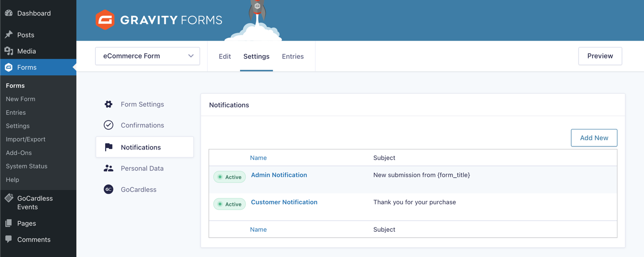
Task: Click the GoCardless Events tag icon
Action: 9,198
